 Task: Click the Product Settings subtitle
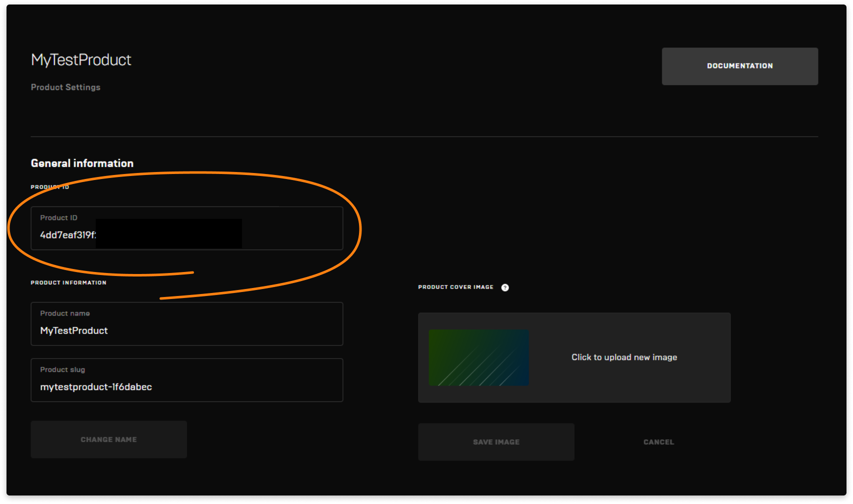(x=65, y=87)
